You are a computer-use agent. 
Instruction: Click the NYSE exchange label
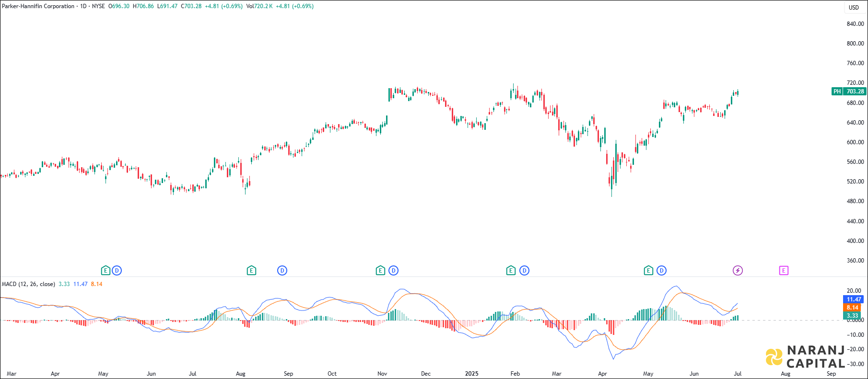coord(98,6)
